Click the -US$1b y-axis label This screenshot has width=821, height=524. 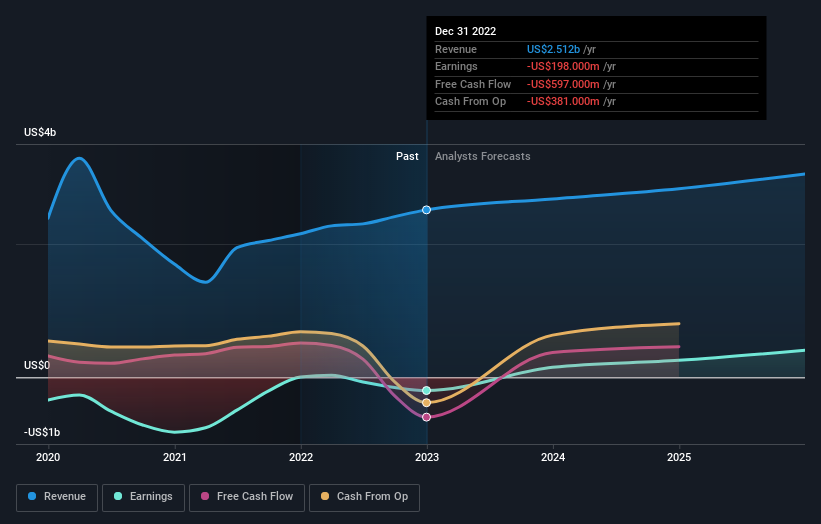(42, 432)
